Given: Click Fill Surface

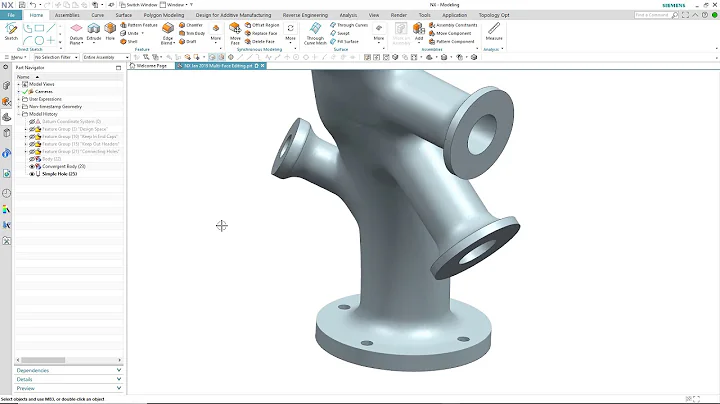Looking at the screenshot, I should 344,42.
